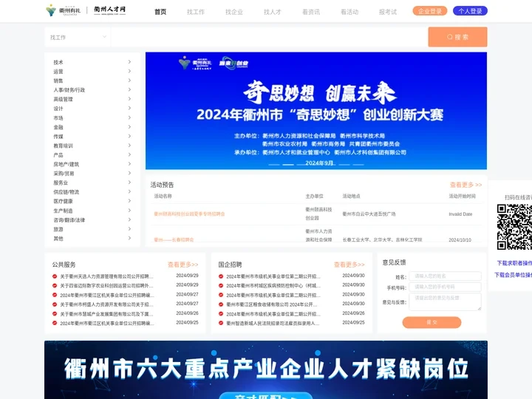Click the 姓名 feedback input field
Image resolution: width=532 pixels, height=399 pixels.
[x=445, y=276]
